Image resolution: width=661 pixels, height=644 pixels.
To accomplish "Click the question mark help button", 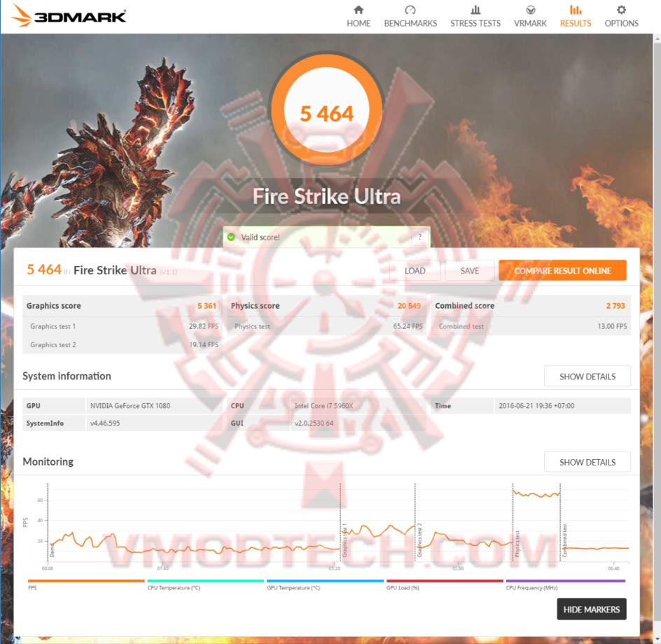I will click(x=420, y=237).
